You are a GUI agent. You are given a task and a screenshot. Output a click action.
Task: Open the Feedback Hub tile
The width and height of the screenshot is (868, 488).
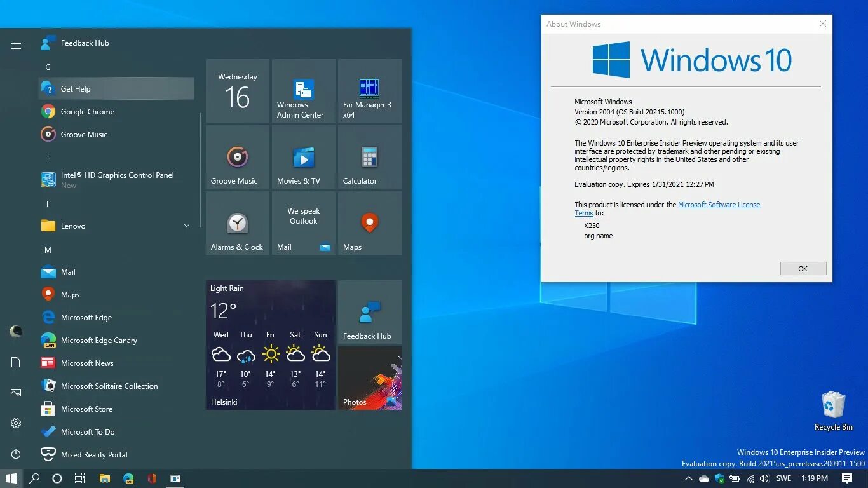tap(370, 312)
